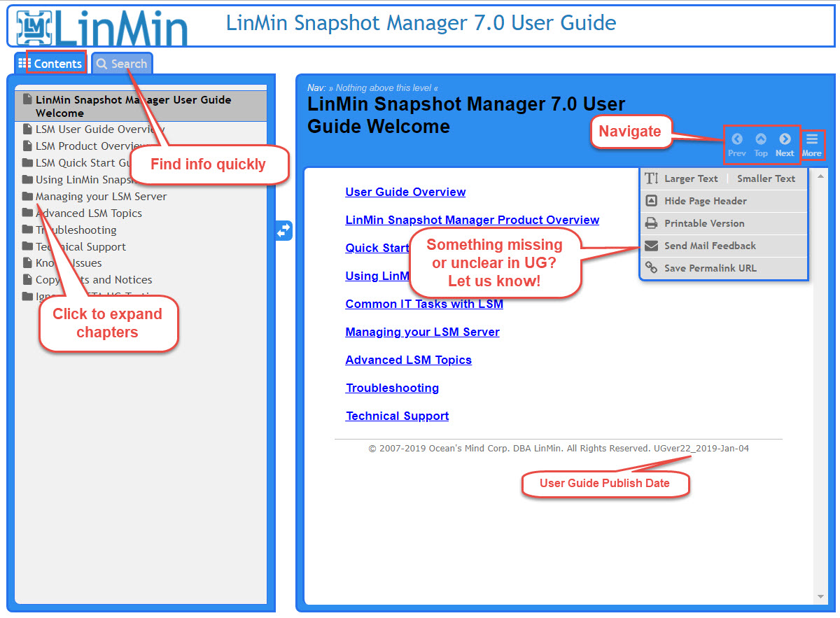840x618 pixels.
Task: Go to Top using the up arrow icon
Action: (761, 140)
